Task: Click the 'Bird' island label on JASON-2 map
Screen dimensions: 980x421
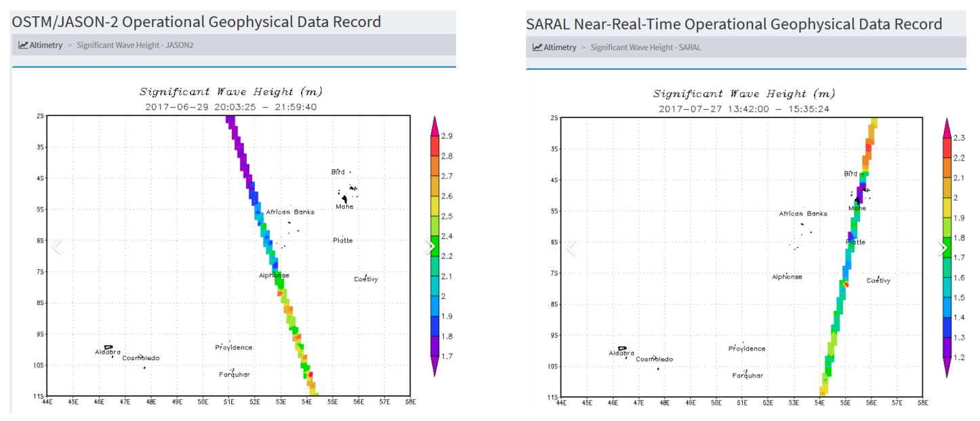Action: 338,172
